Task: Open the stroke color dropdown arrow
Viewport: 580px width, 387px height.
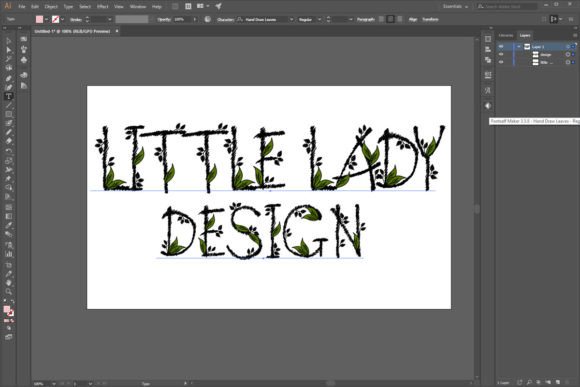Action: click(x=62, y=19)
